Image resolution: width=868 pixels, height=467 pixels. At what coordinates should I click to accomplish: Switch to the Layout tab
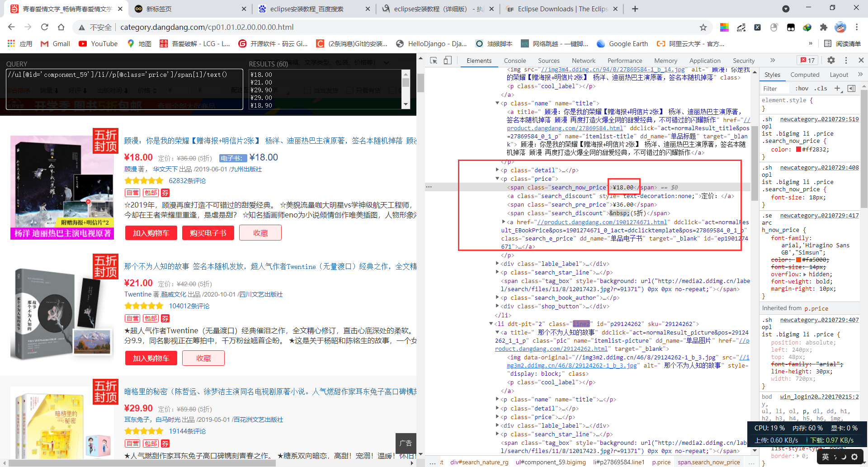coord(839,75)
